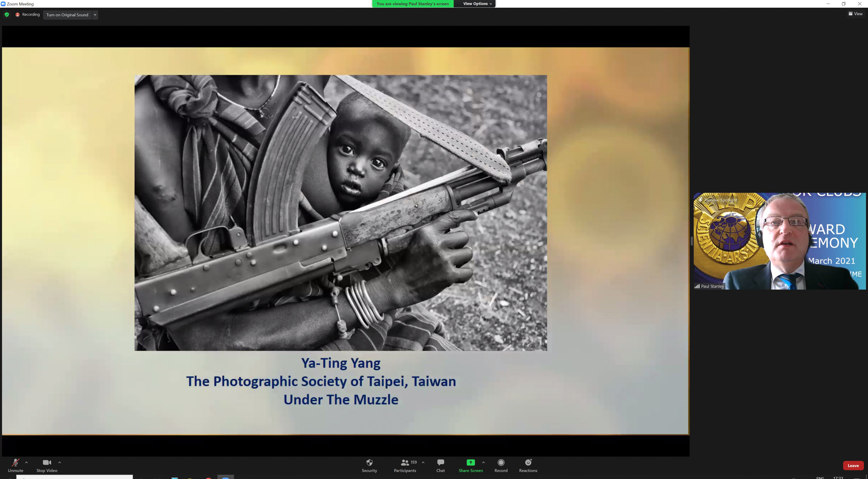Click the shared photograph 'Under The Muzzle'

(x=341, y=213)
